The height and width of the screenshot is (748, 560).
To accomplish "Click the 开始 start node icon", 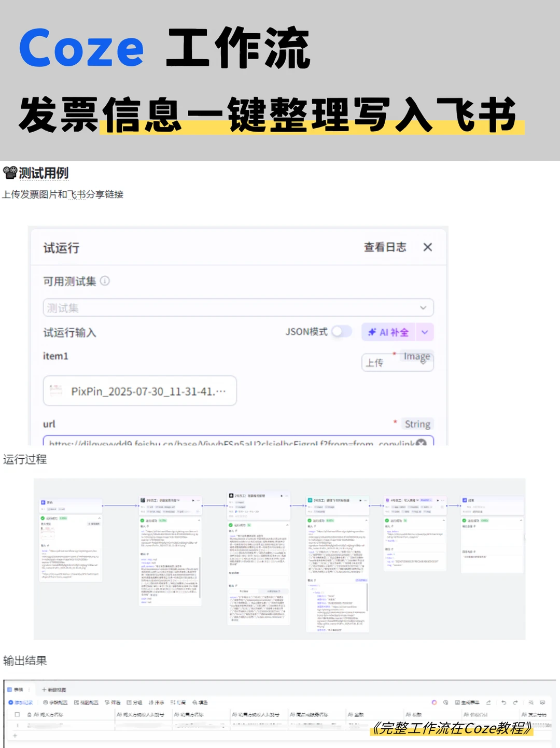I will (44, 502).
